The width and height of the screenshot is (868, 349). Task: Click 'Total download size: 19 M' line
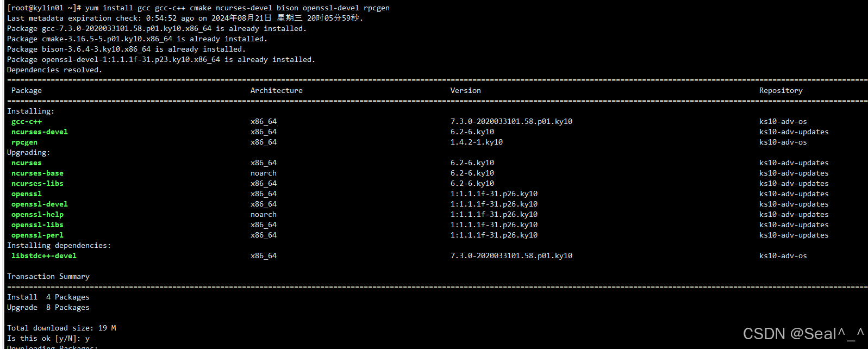coord(61,328)
